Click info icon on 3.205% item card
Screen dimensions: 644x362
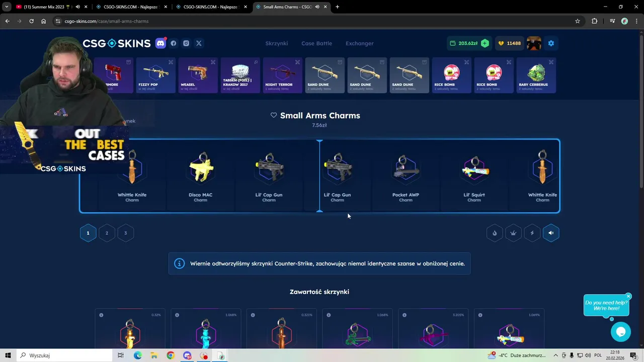405,315
